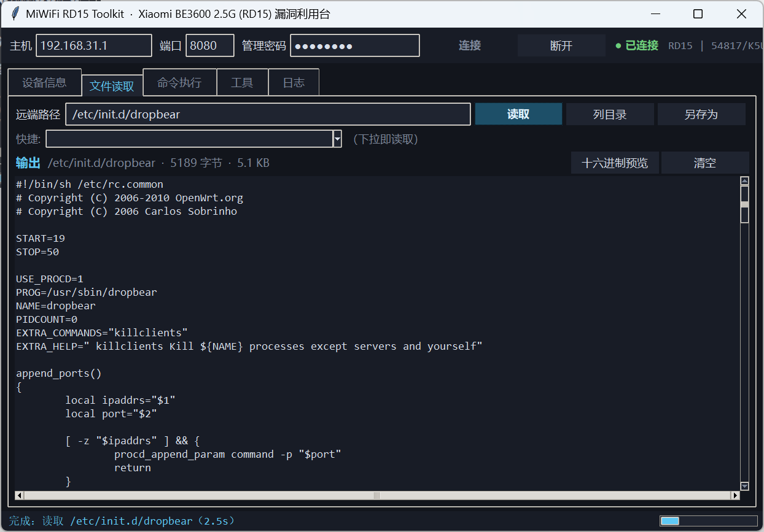Show the 日志 tab
The image size is (764, 532).
(x=294, y=82)
